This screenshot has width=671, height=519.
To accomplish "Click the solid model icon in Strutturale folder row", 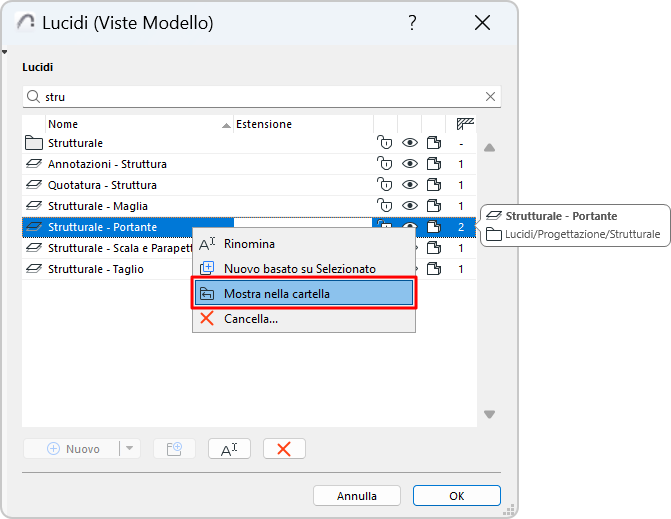I will (434, 143).
